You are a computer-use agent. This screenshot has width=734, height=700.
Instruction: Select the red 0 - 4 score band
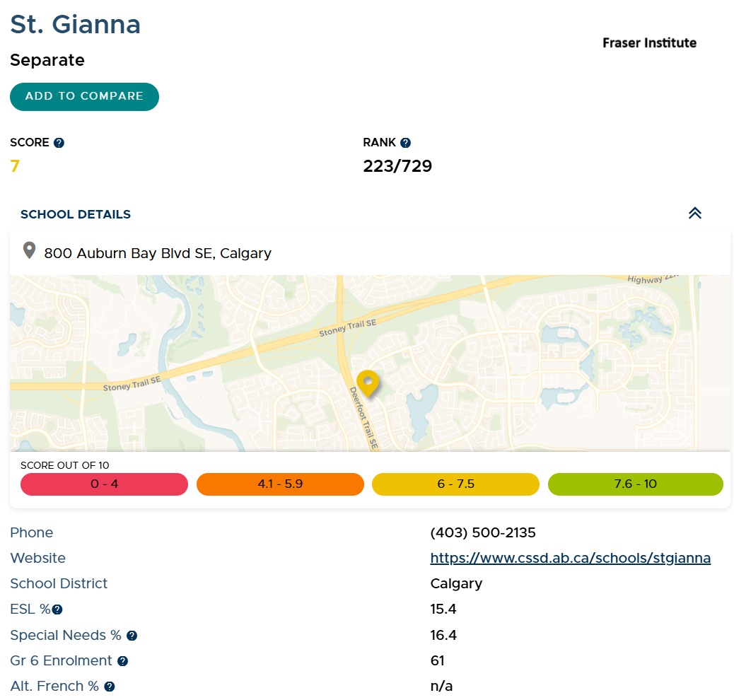[104, 484]
